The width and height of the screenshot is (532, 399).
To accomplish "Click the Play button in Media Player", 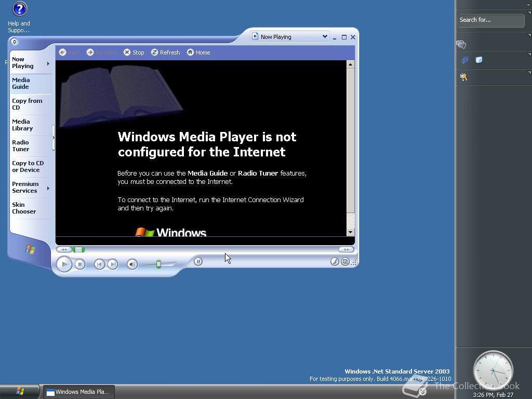I will (x=64, y=264).
